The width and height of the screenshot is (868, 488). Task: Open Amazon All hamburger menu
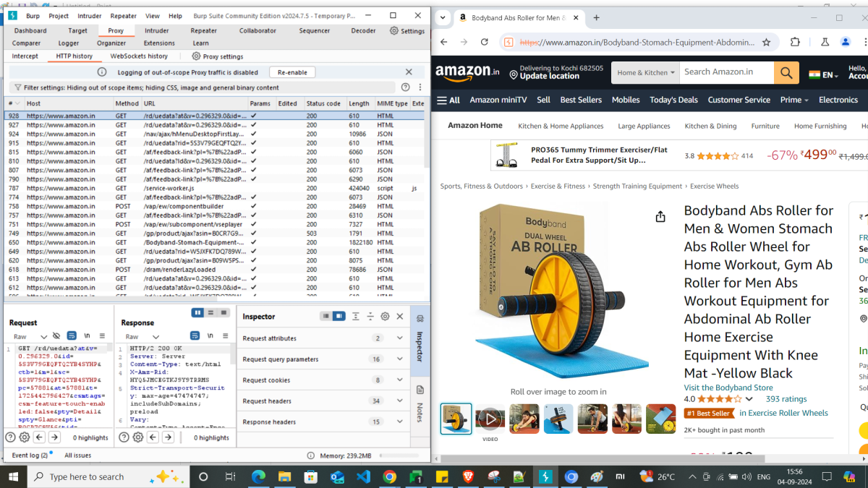(449, 100)
